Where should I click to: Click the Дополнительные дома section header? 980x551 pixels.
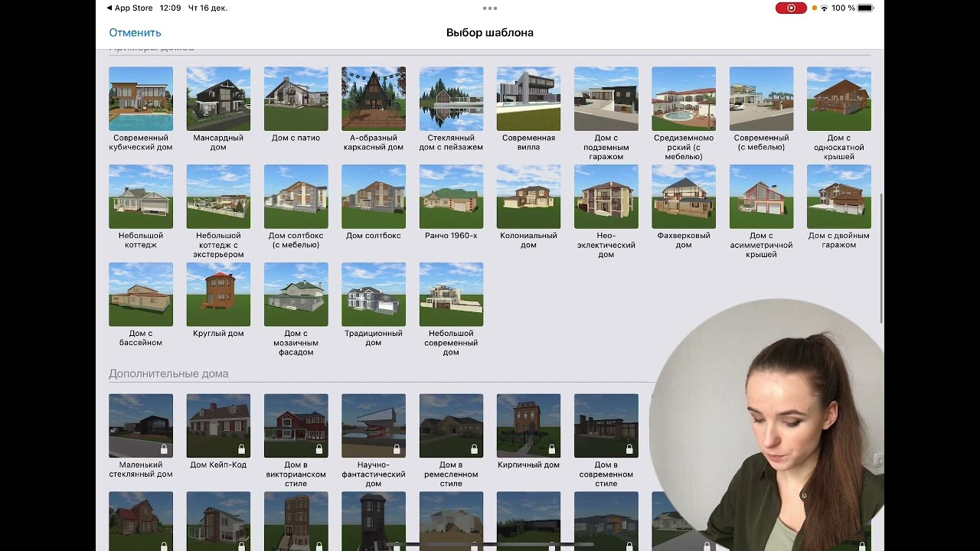point(168,373)
